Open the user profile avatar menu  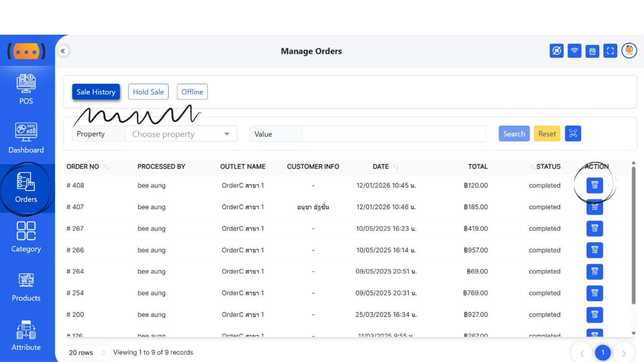[x=629, y=51]
